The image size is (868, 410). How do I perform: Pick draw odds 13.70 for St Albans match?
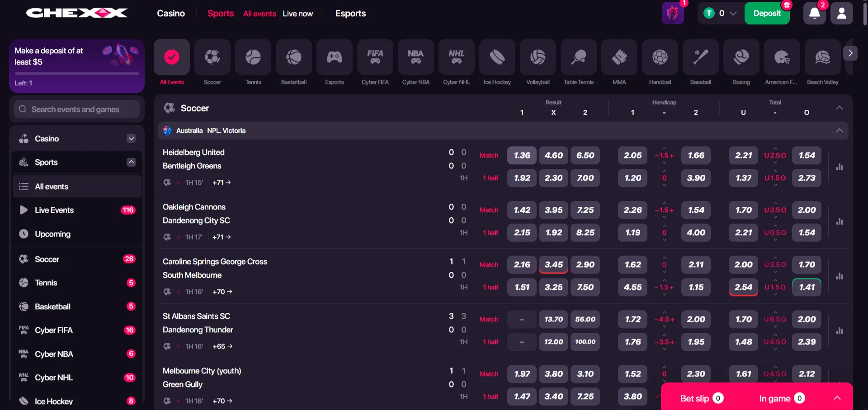(x=554, y=319)
